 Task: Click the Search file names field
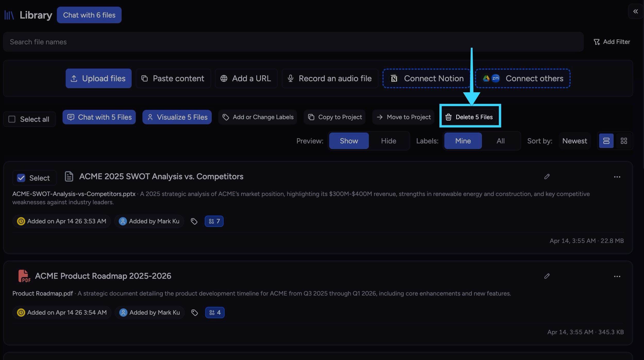pos(293,42)
